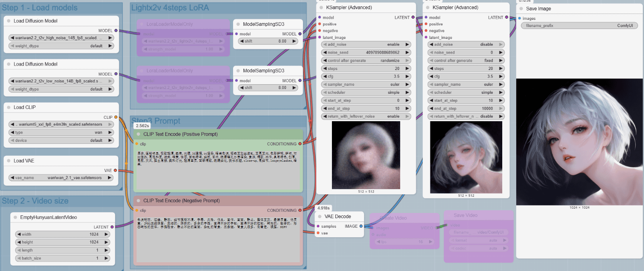
Task: Click the Load CLIP output connector dot
Action: (x=116, y=117)
